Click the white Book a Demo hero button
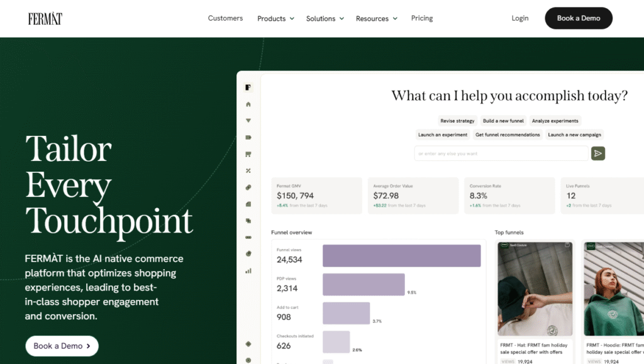 (62, 346)
